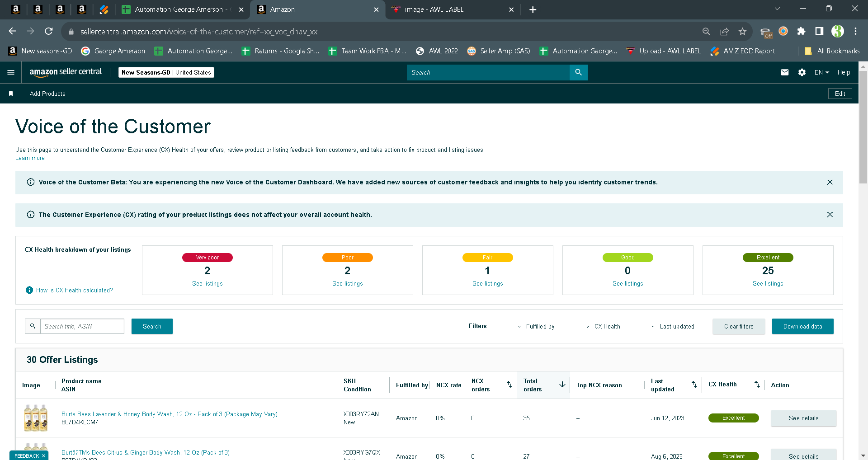Open the Chrome three-dot menu

click(856, 31)
